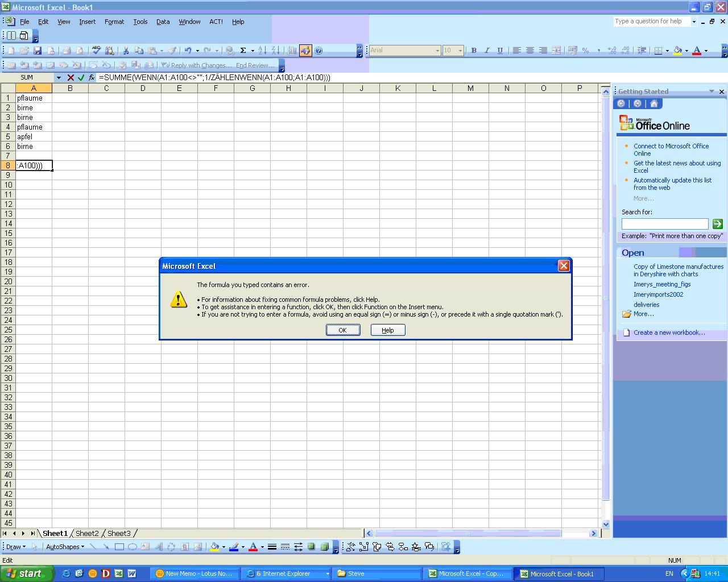
Task: Expand the AutoSum dropdown arrow
Action: click(x=253, y=51)
